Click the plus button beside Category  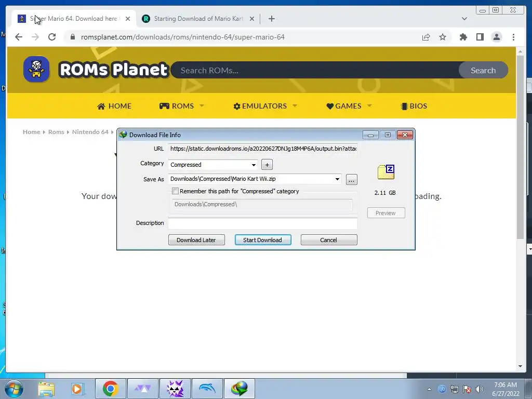tap(267, 165)
